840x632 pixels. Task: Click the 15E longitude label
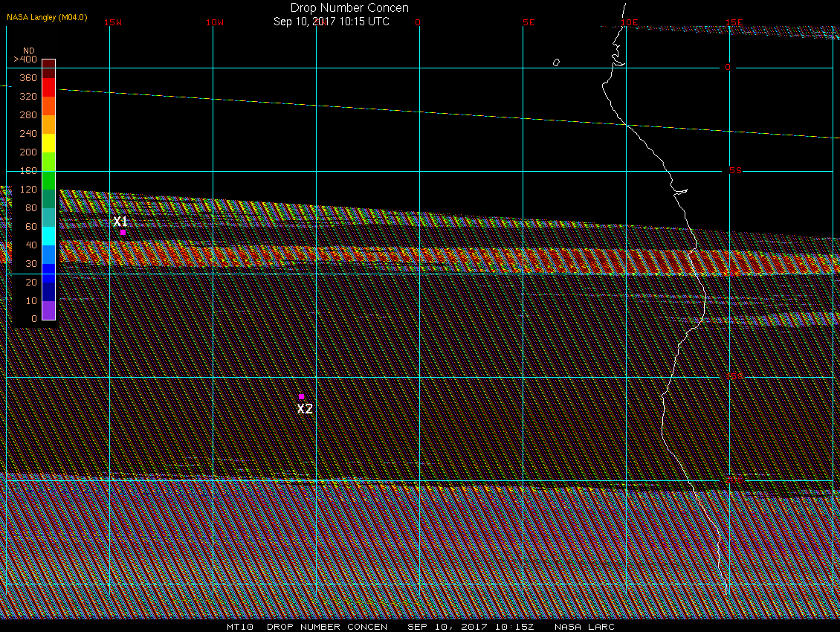[734, 22]
